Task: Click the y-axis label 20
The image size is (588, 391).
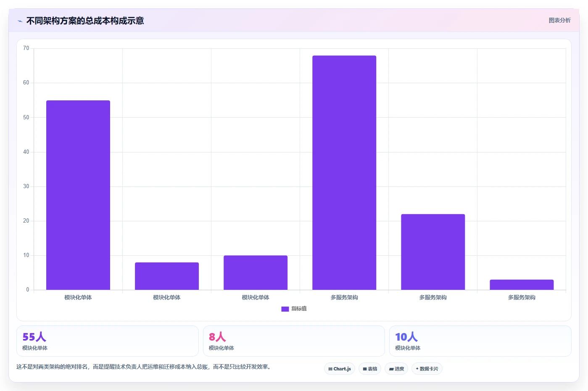Action: pyautogui.click(x=26, y=220)
